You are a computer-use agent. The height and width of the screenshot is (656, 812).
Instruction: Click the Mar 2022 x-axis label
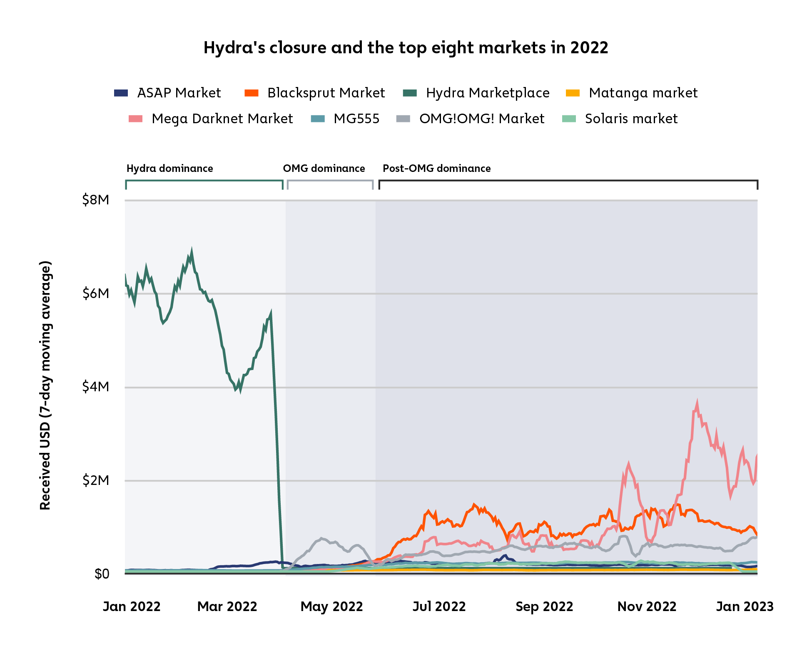[227, 606]
